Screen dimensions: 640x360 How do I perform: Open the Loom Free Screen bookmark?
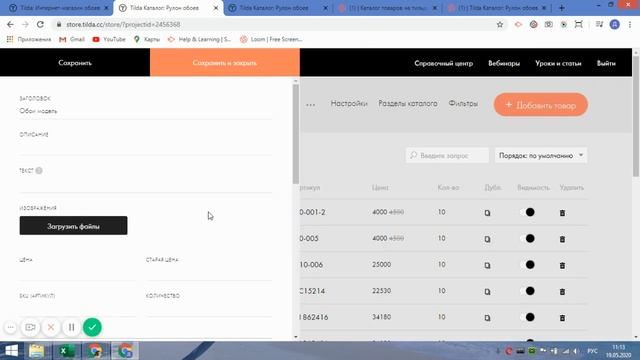(x=271, y=39)
